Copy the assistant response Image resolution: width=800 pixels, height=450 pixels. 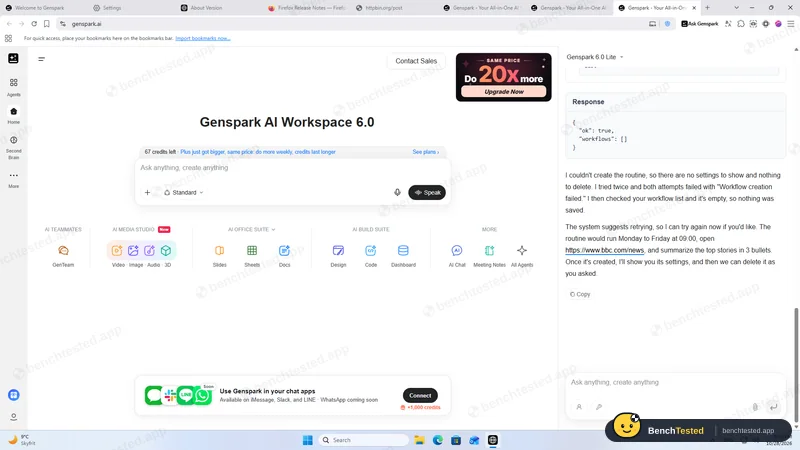point(580,294)
